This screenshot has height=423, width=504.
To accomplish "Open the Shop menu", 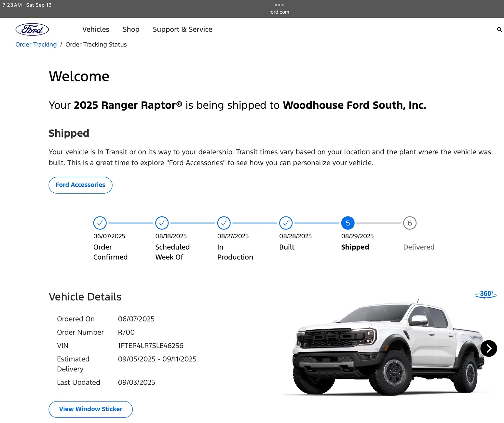I will click(x=131, y=29).
